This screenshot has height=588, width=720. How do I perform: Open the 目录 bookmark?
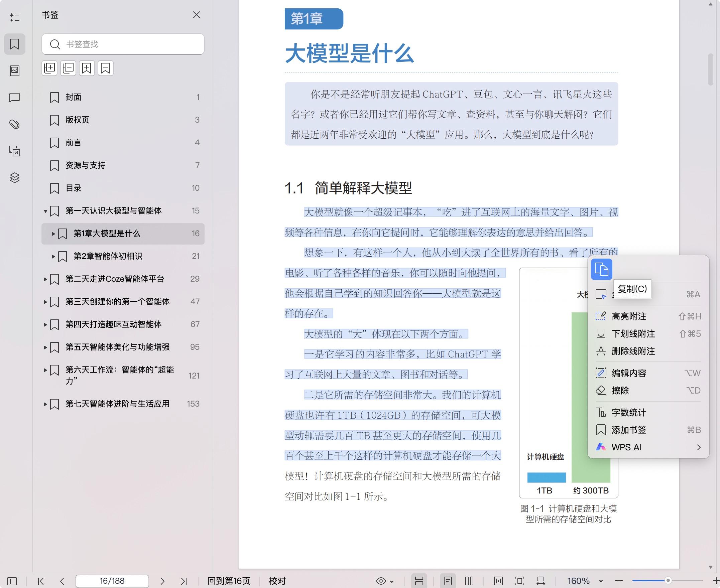click(123, 188)
